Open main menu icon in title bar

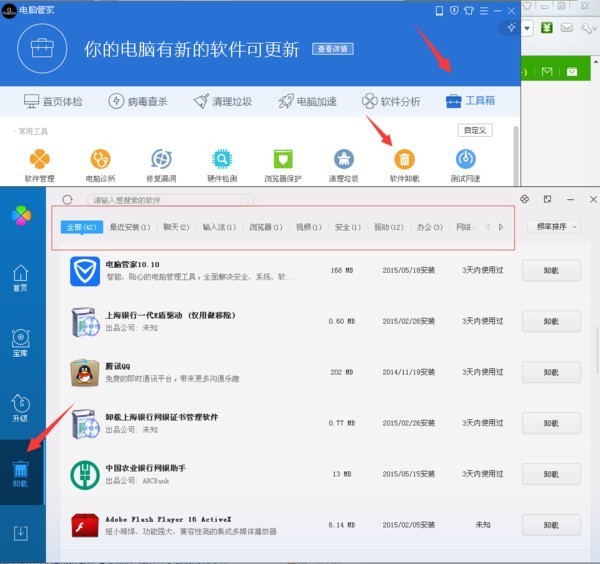(x=484, y=11)
